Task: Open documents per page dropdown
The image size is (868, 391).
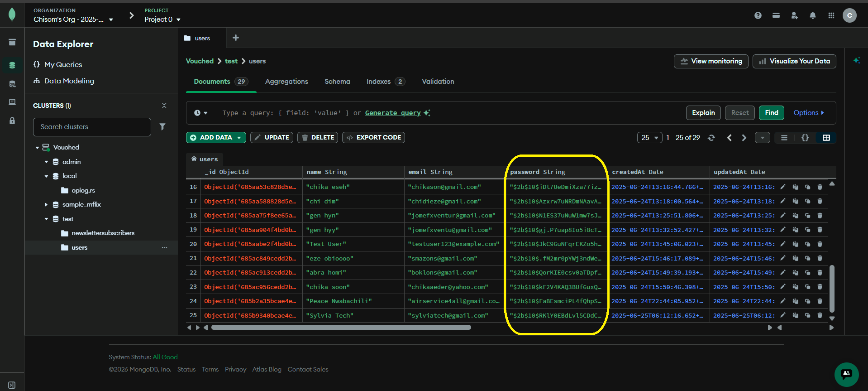Action: point(649,138)
